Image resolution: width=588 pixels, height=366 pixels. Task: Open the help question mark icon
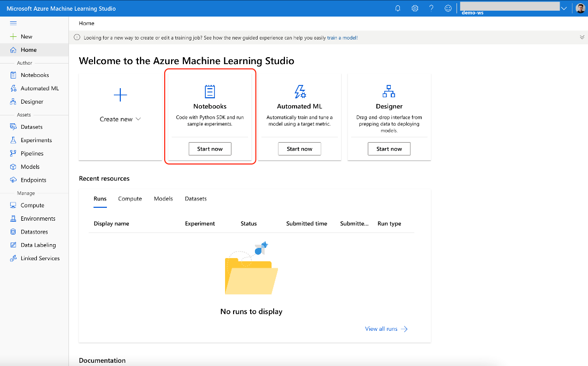coord(431,8)
